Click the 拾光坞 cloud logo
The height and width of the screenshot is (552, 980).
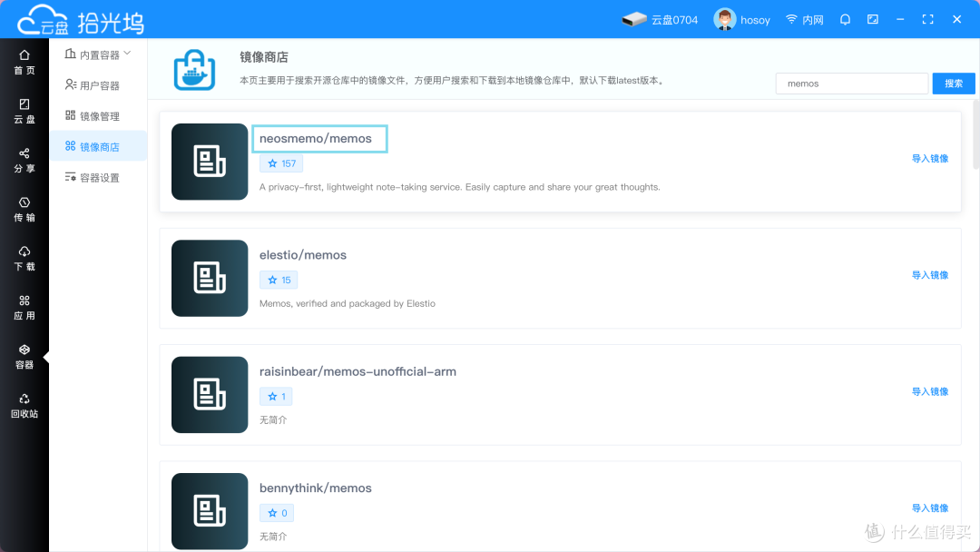80,20
